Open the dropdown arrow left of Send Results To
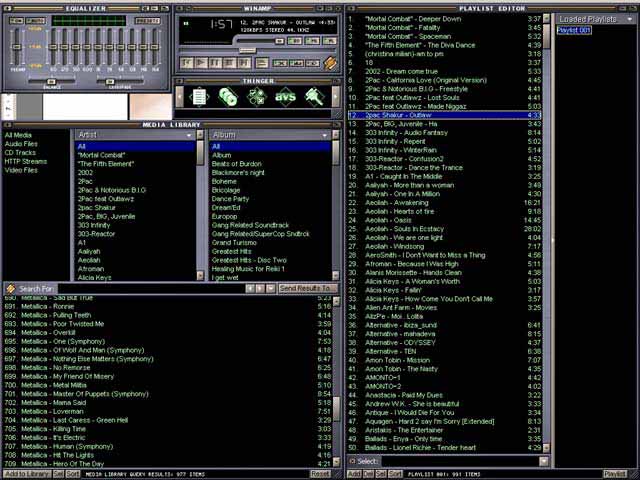Screen dimensions: 640x480 (x=271, y=289)
